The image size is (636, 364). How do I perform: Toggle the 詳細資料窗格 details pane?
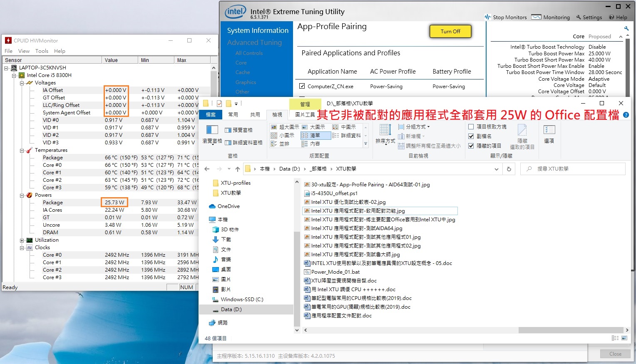tap(243, 143)
